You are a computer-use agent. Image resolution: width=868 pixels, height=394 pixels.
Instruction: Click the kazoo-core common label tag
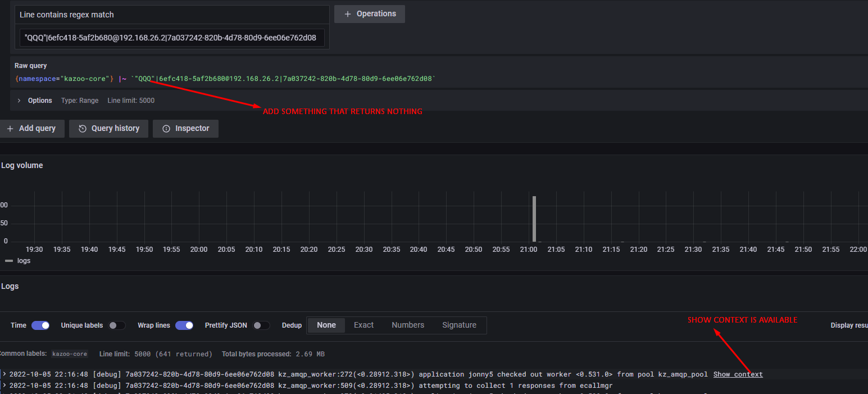[69, 354]
